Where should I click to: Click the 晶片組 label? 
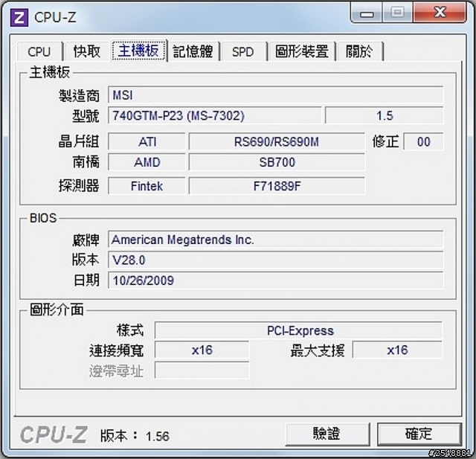coord(79,141)
